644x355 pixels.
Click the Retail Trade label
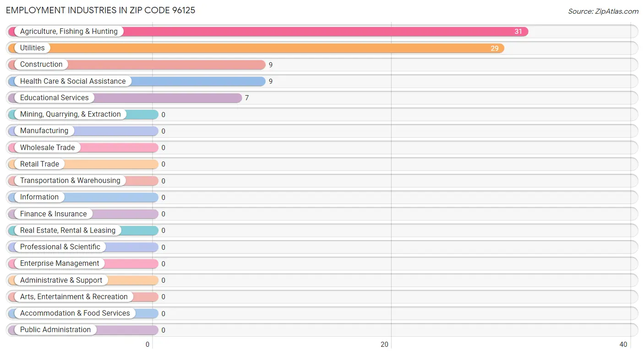tap(39, 164)
